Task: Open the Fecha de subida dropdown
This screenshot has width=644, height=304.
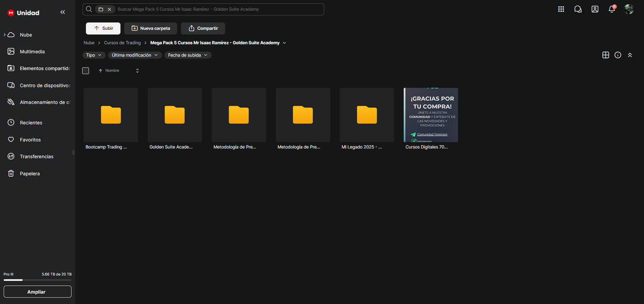Action: click(x=188, y=55)
